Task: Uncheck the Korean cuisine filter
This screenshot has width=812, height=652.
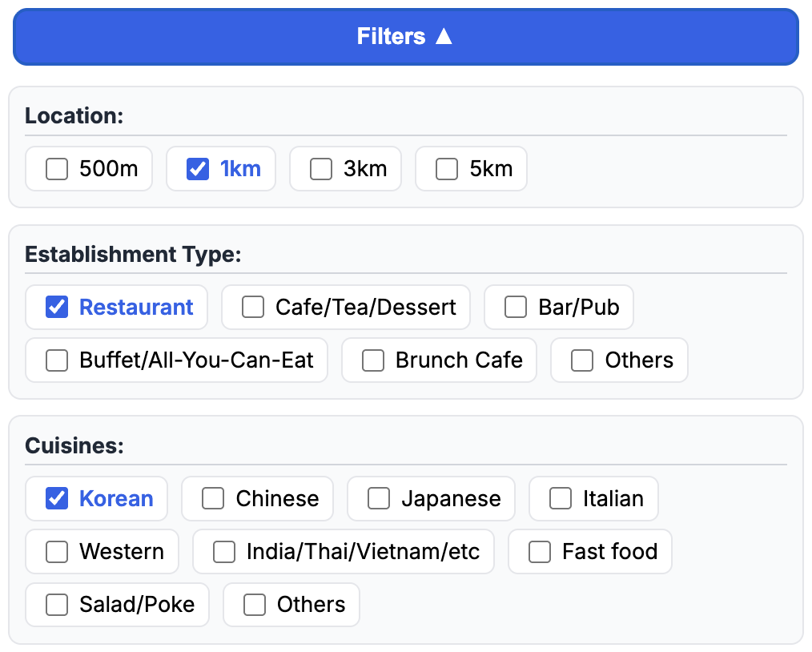Action: click(x=57, y=498)
